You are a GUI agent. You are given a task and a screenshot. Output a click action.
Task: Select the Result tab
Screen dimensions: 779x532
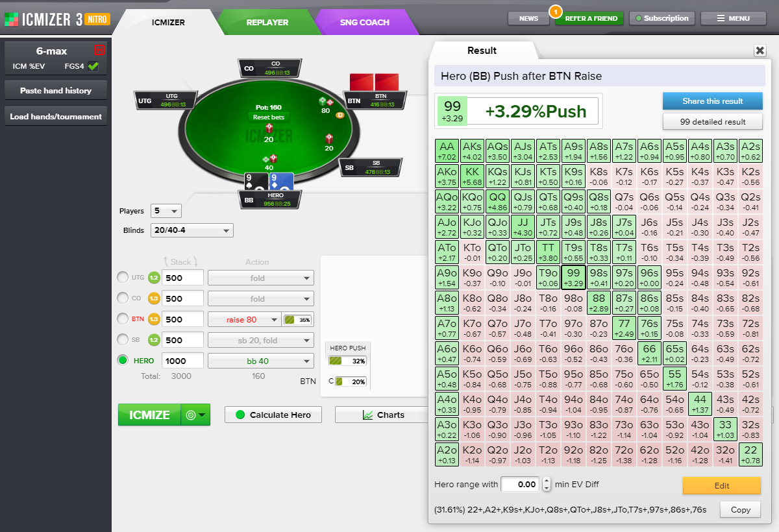(482, 51)
